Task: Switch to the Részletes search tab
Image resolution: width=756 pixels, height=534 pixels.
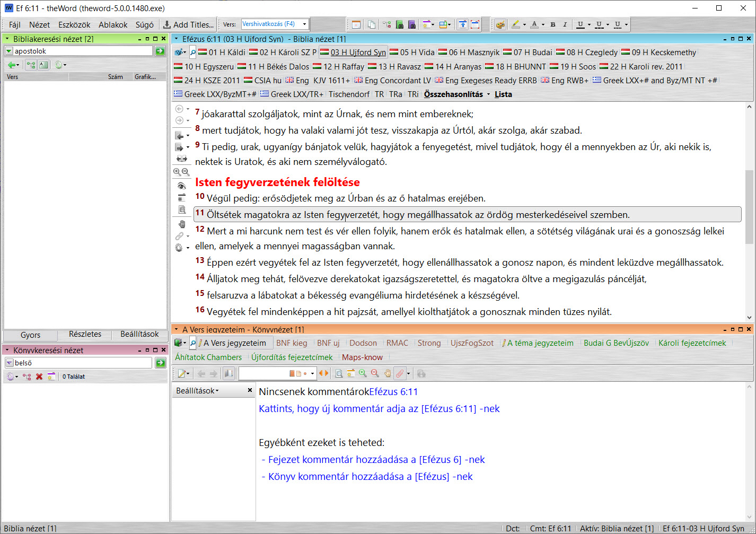Action: [x=85, y=334]
